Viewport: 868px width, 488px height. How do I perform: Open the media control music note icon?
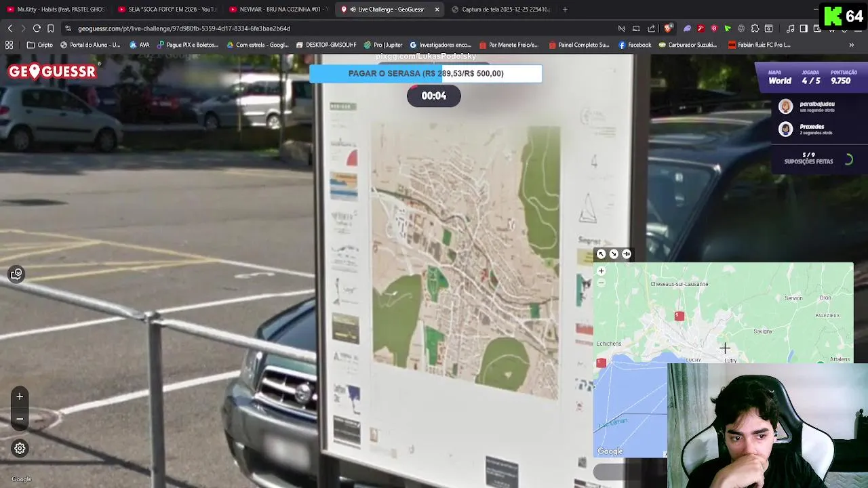point(791,28)
